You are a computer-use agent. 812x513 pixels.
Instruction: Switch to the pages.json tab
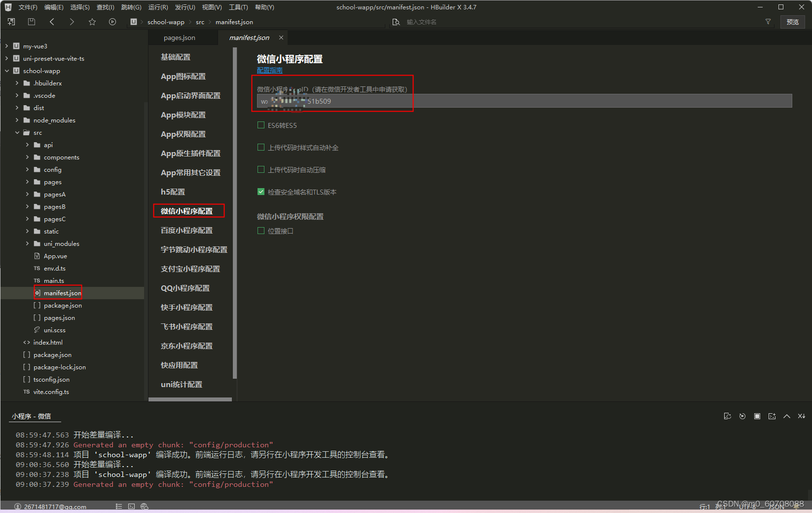(179, 37)
